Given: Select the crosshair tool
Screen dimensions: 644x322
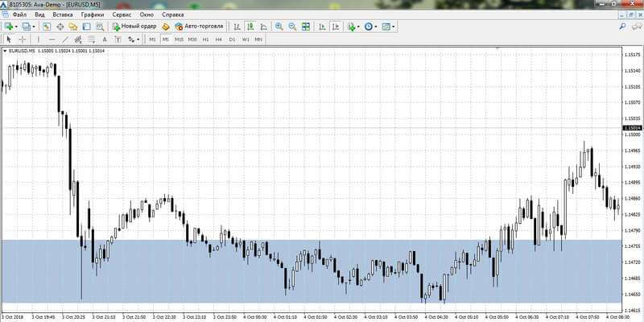Looking at the screenshot, I should coord(23,39).
